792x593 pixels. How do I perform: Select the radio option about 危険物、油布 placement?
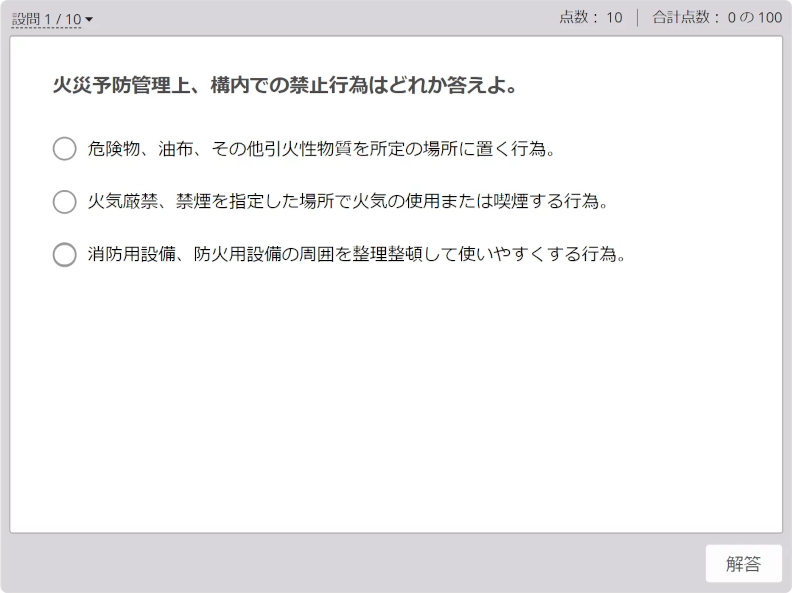[65, 149]
